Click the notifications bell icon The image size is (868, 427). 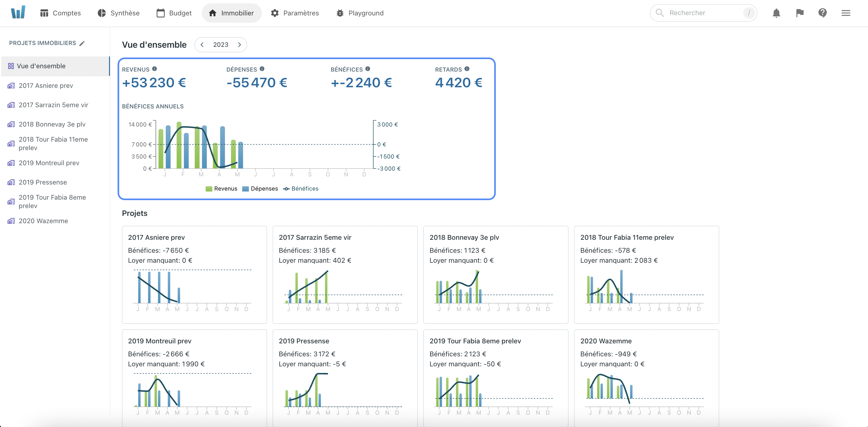(776, 13)
